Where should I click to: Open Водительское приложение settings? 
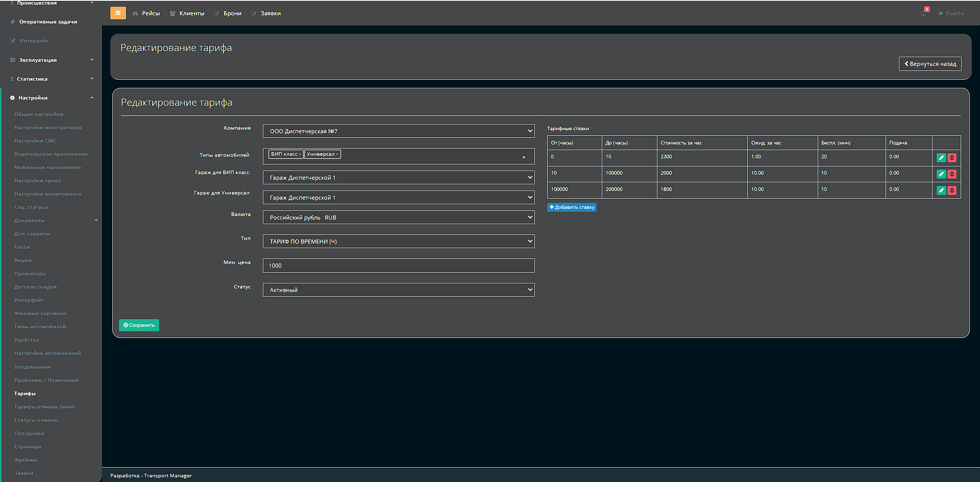pos(51,154)
